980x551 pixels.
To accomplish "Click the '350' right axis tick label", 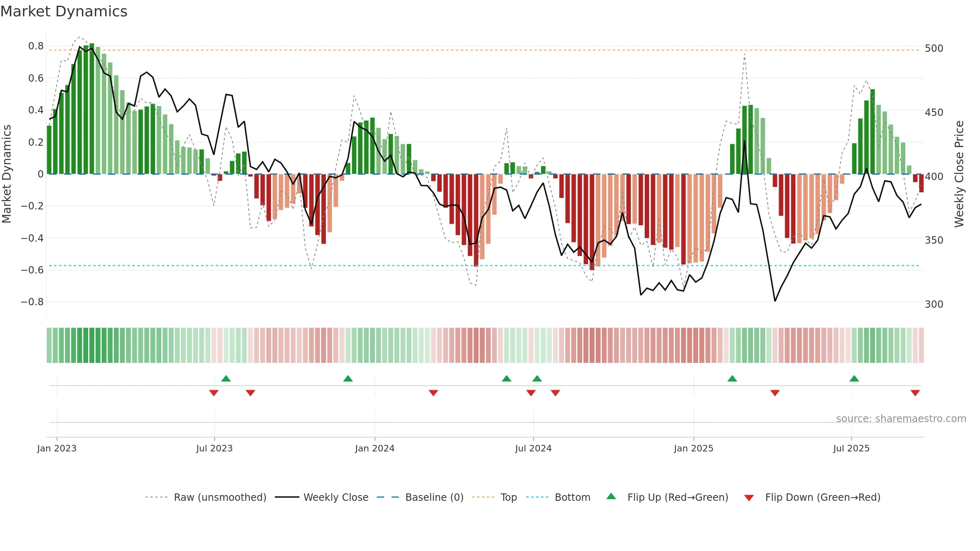I will click(934, 240).
